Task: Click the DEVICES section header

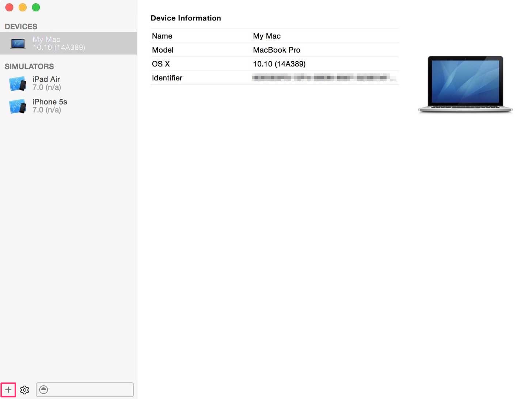Action: coord(21,27)
